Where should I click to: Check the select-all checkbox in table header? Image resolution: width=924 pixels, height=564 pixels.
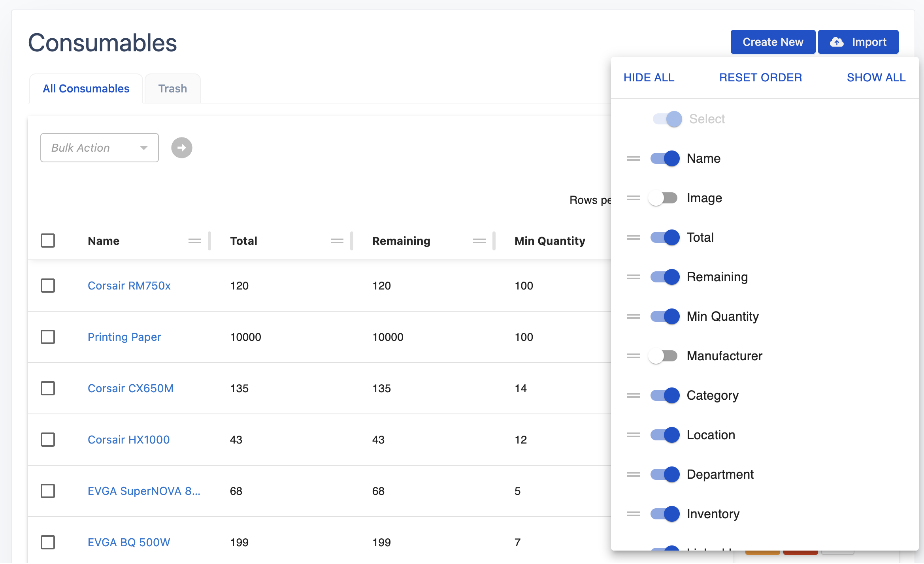[x=48, y=241]
